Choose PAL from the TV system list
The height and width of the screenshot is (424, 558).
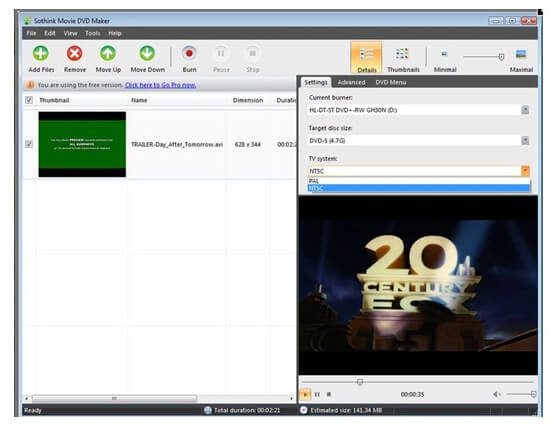pos(419,181)
